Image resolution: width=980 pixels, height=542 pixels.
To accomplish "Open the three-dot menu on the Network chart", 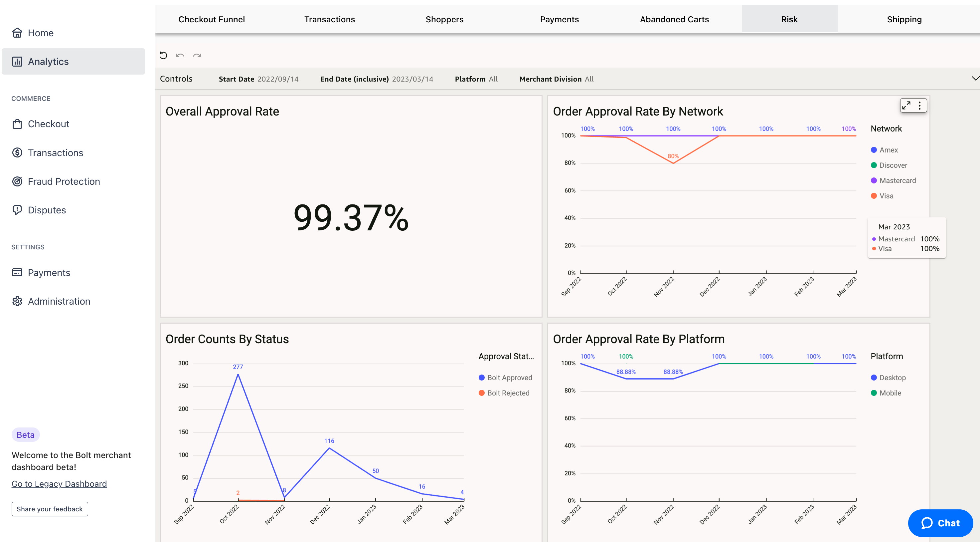I will click(x=919, y=106).
